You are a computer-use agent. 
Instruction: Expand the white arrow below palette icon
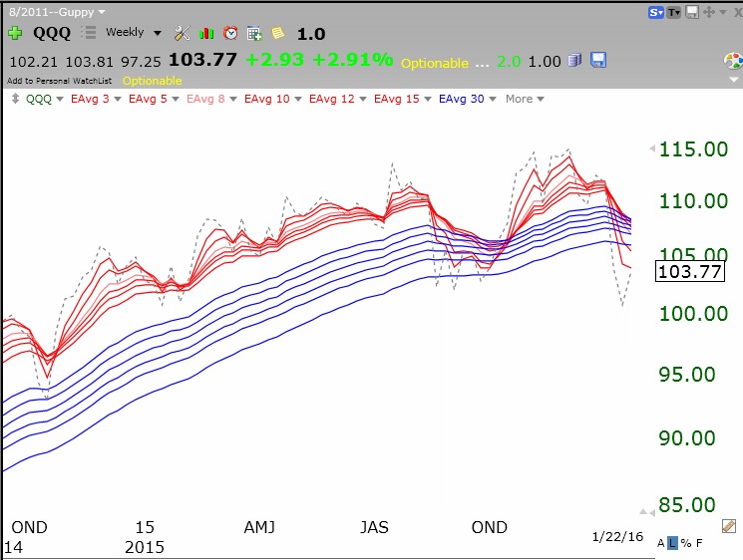click(733, 80)
